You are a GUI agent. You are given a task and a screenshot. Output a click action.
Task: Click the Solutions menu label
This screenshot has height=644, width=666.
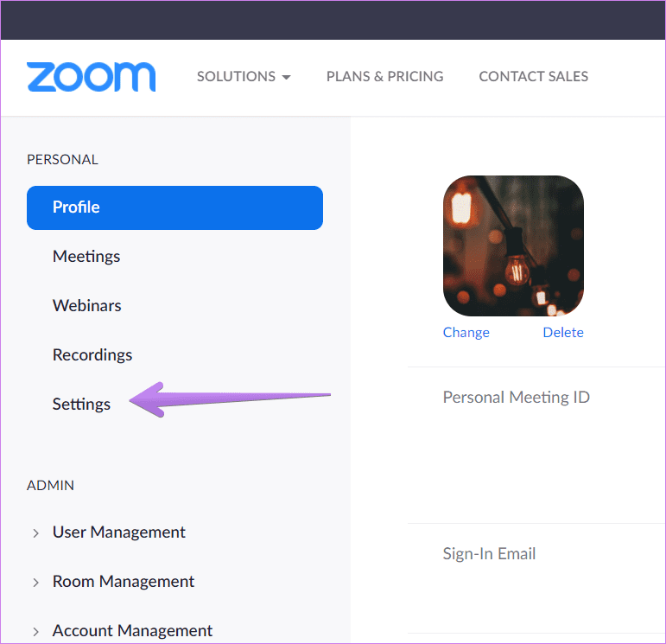click(236, 77)
